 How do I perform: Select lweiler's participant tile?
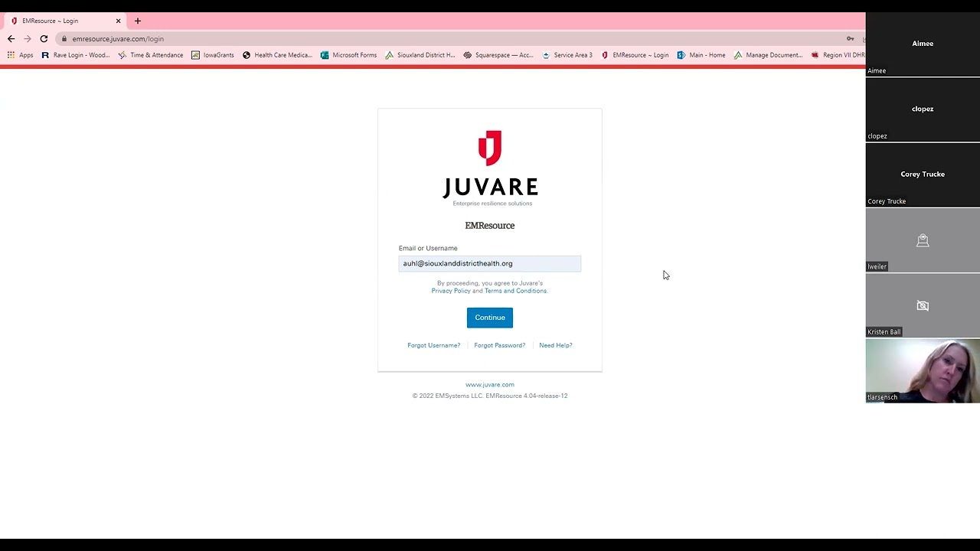923,240
